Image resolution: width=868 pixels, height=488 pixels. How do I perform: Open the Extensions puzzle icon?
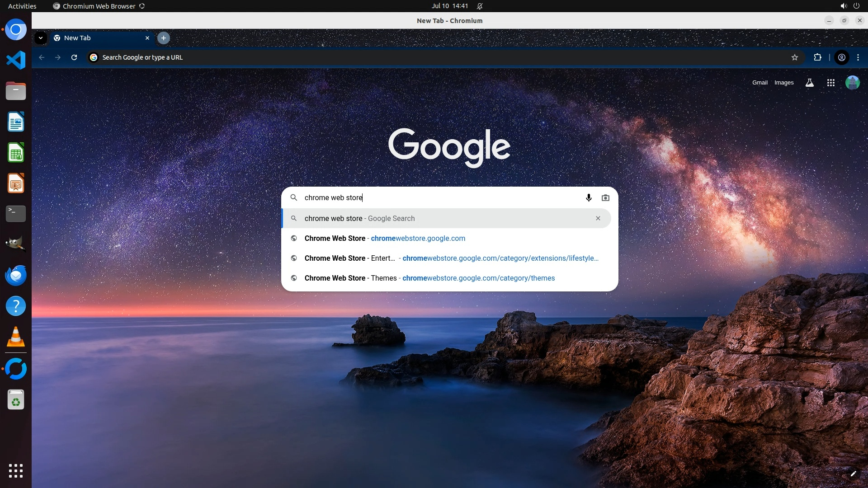[x=817, y=57]
